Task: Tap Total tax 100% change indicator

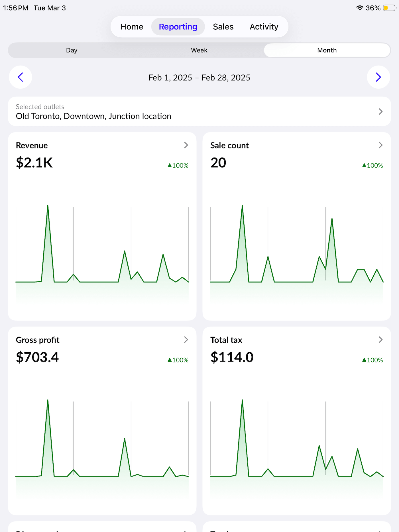Action: [372, 360]
